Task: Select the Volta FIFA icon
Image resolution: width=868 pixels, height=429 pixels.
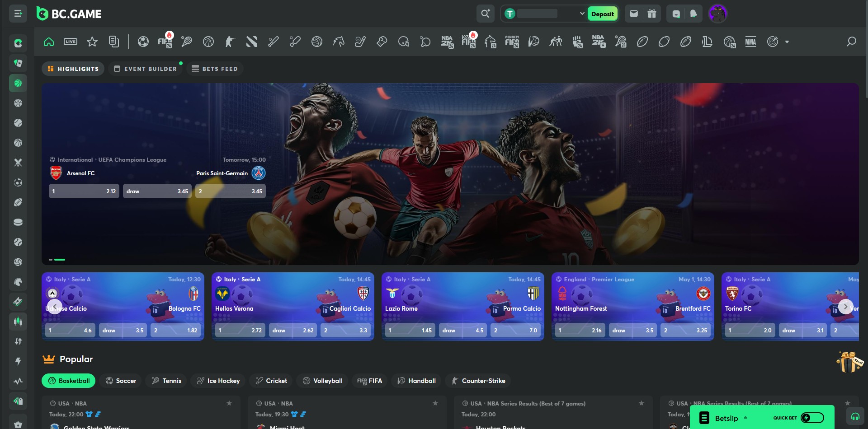Action: [469, 42]
